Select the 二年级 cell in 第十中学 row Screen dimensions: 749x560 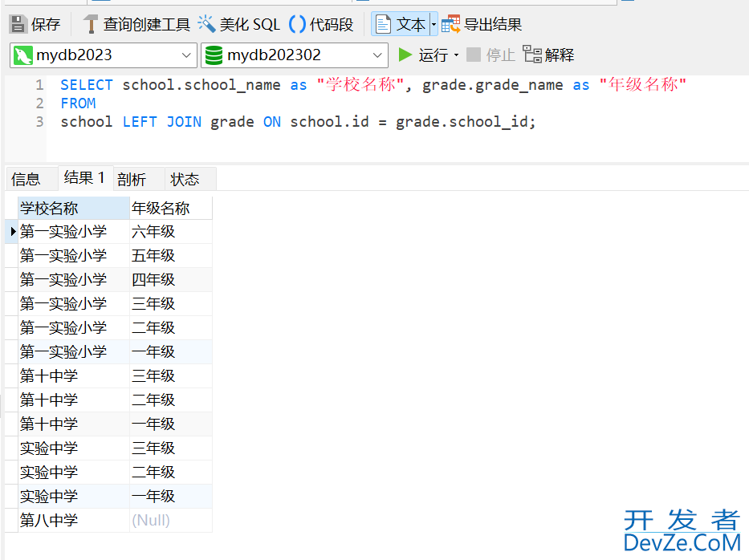point(171,400)
